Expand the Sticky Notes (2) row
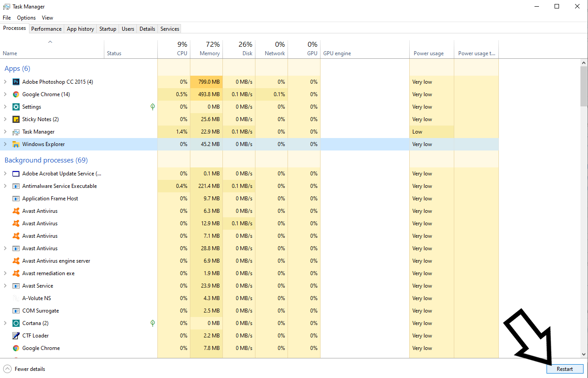The image size is (588, 378). 5,119
